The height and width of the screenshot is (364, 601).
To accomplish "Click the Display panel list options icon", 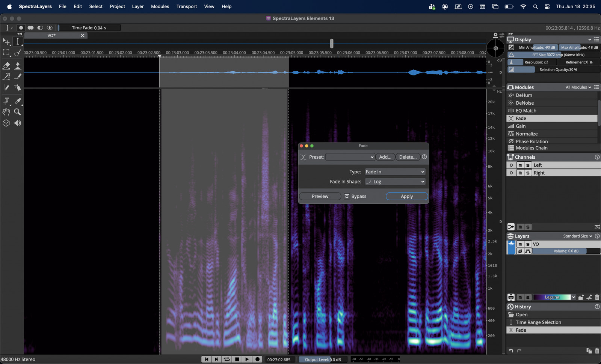I will pos(596,39).
